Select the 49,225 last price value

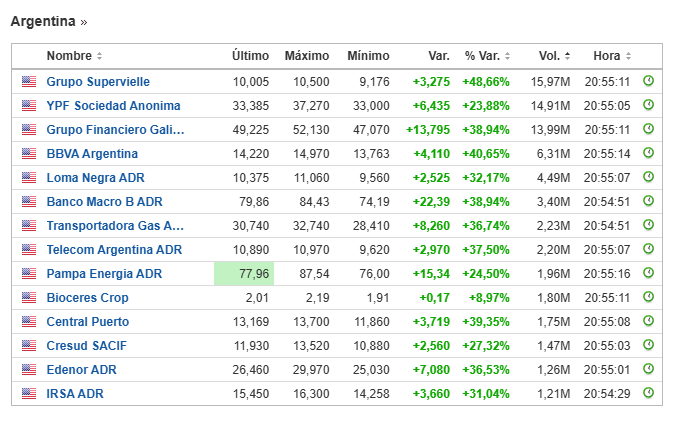[x=251, y=130]
